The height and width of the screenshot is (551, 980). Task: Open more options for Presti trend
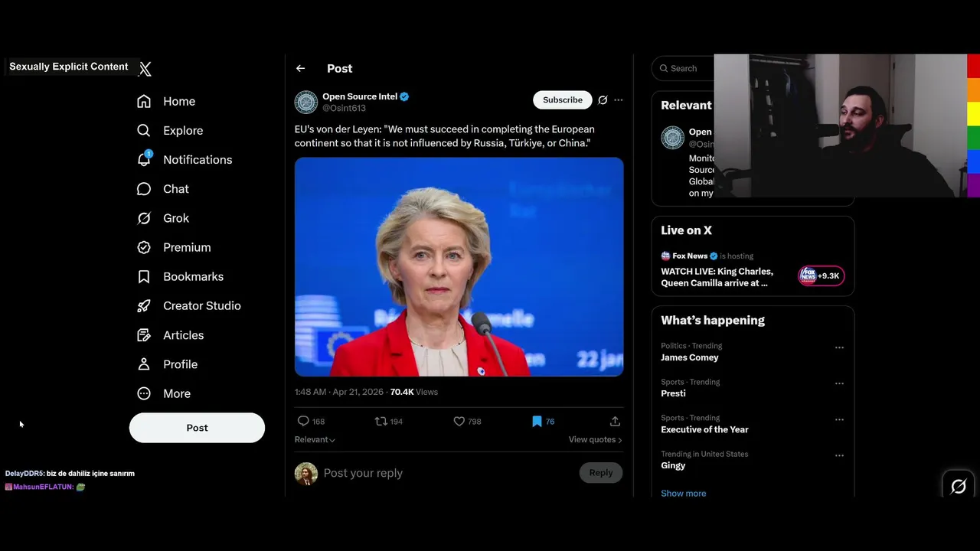tap(839, 383)
